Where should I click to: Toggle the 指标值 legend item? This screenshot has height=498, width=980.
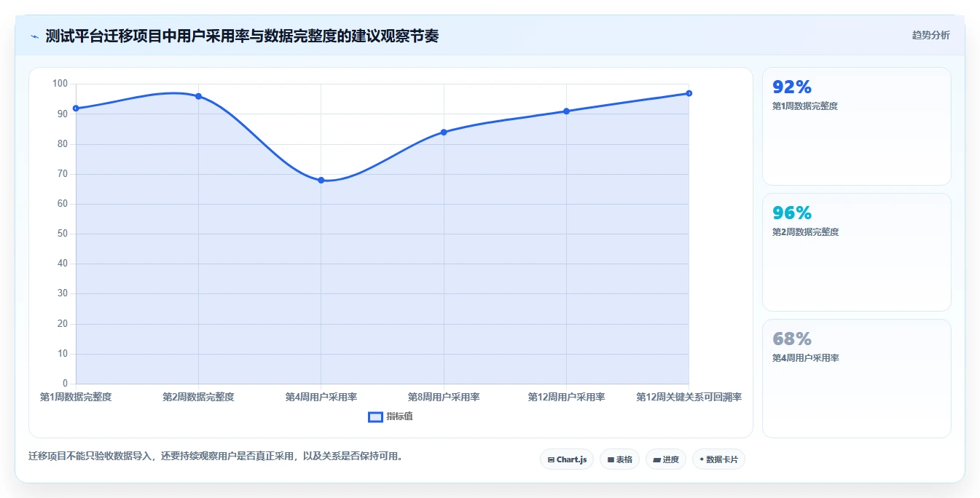click(391, 416)
